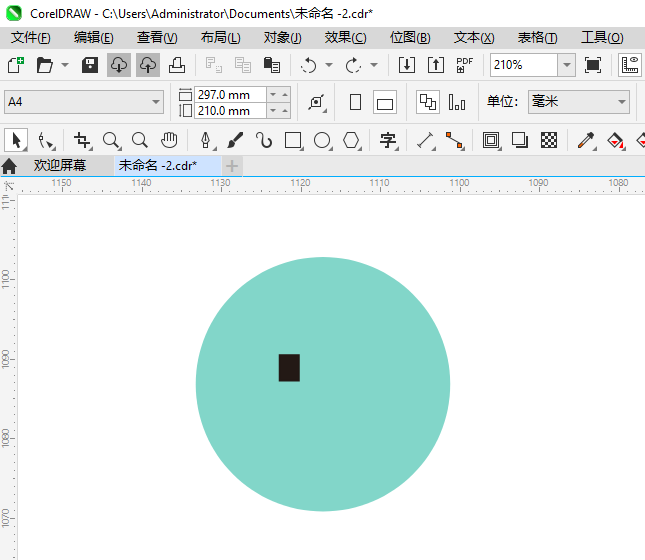Open the zoom level dropdown arrow
This screenshot has height=560, width=645.
[567, 65]
